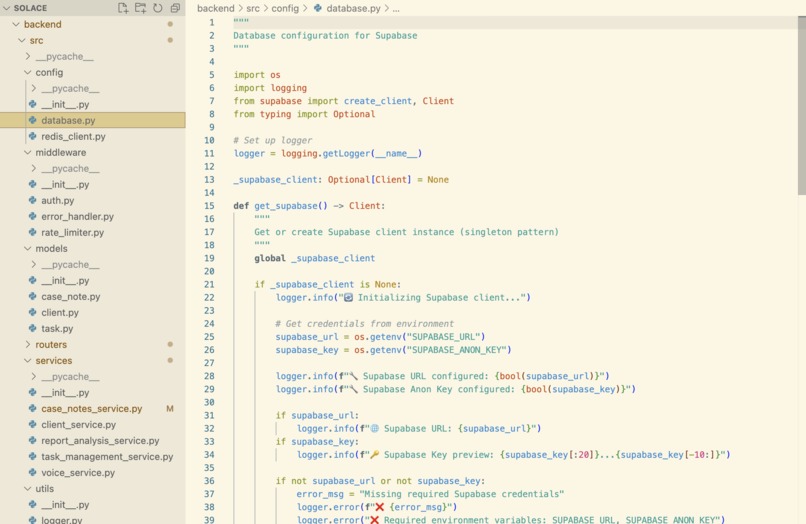
Task: Open client.py file
Action: 60,313
